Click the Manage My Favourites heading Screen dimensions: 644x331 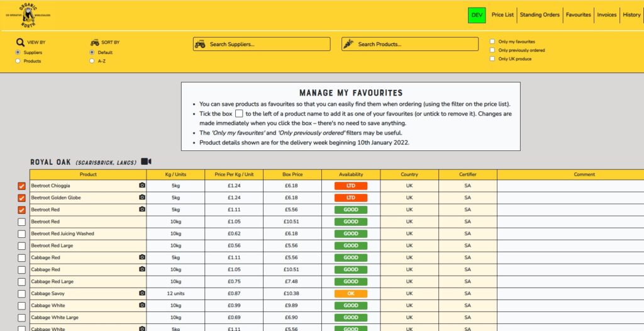coord(351,93)
